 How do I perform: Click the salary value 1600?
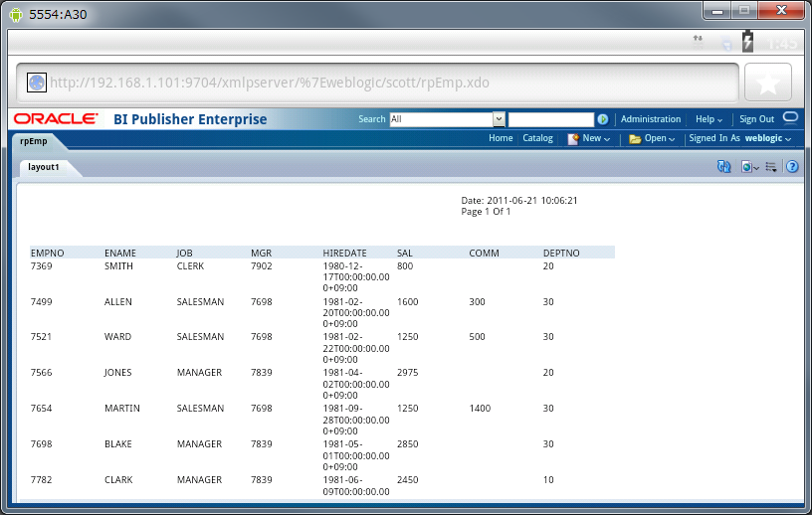tap(407, 302)
